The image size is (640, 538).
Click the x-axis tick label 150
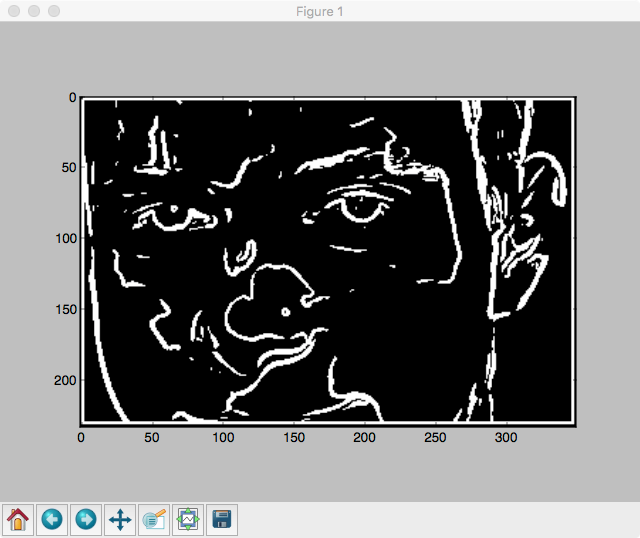point(294,438)
